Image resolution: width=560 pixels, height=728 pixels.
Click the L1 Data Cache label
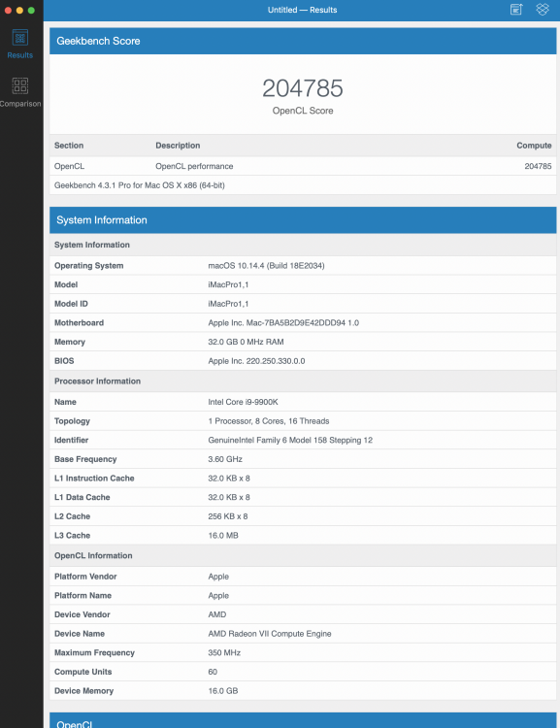tap(82, 497)
